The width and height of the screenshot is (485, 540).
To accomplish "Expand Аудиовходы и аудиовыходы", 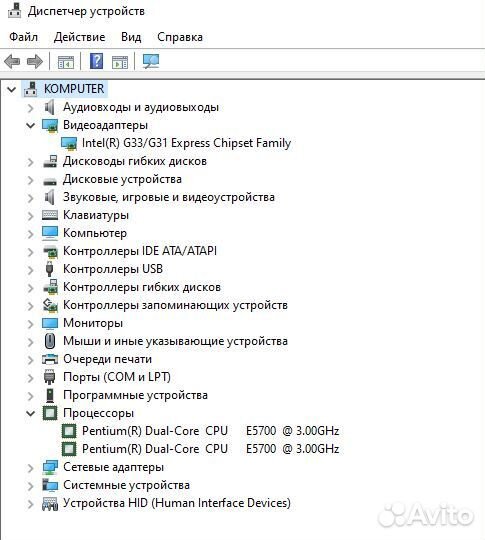I will pyautogui.click(x=31, y=108).
